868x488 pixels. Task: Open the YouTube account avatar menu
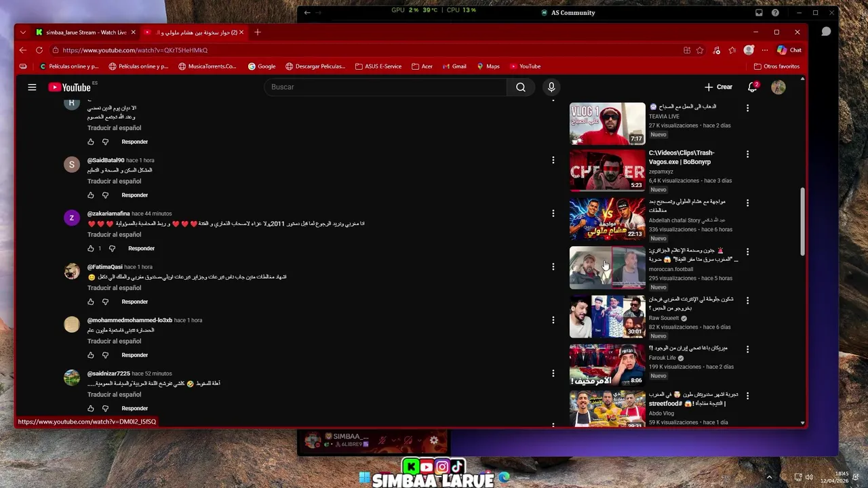(778, 87)
